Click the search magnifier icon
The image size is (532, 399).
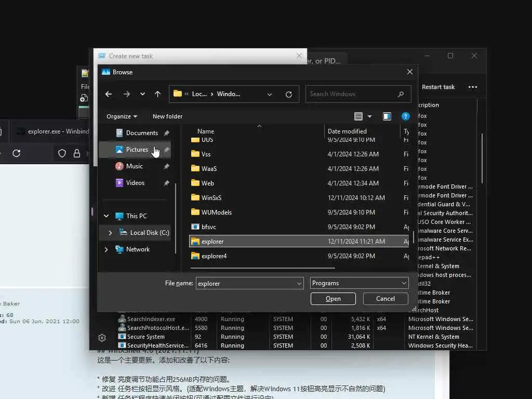click(x=401, y=94)
